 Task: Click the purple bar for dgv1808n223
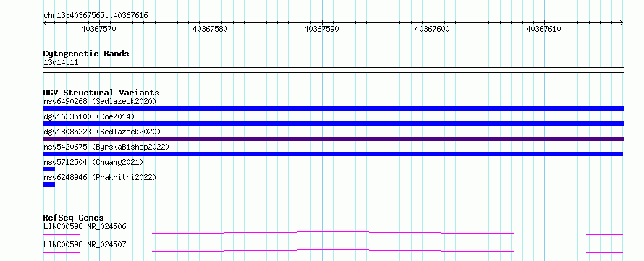(333, 139)
